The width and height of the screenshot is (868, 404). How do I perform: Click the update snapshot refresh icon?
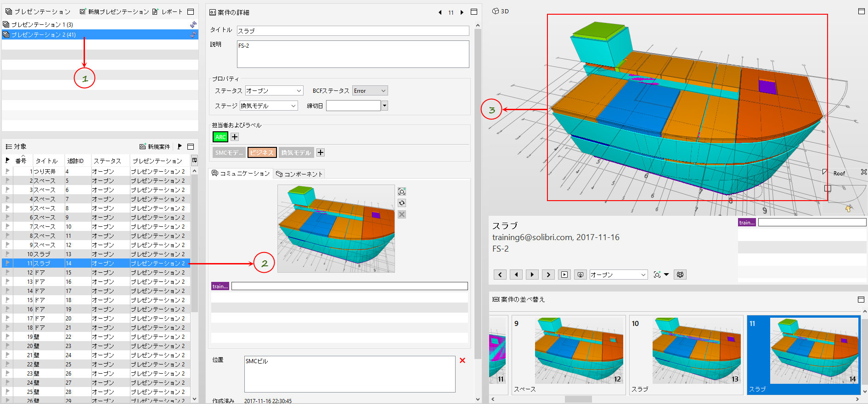coord(402,203)
